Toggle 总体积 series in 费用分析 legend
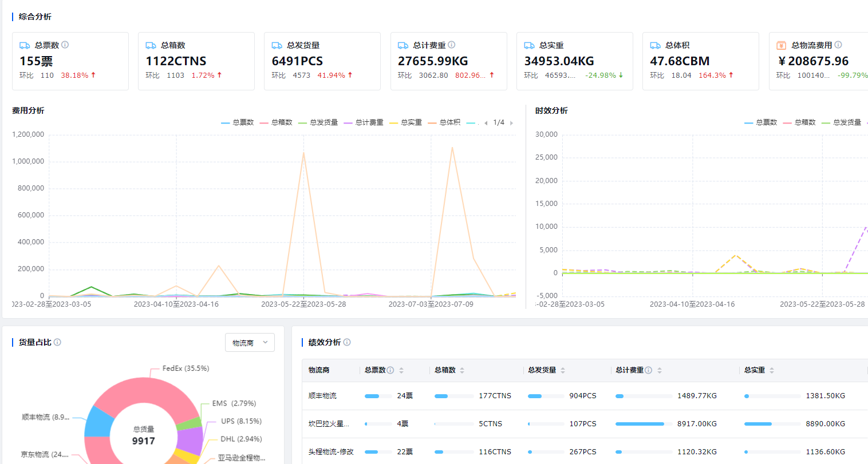The image size is (868, 464). (444, 122)
